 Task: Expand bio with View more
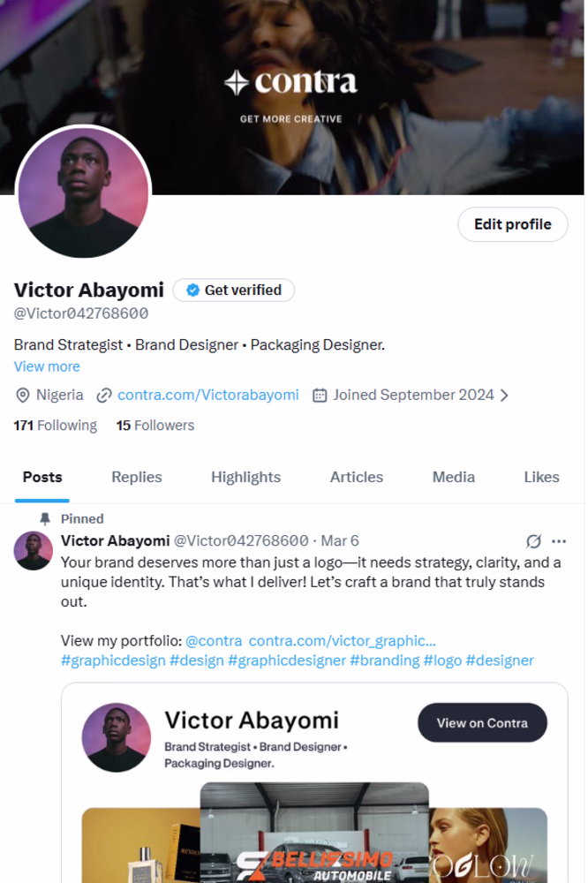click(x=47, y=366)
